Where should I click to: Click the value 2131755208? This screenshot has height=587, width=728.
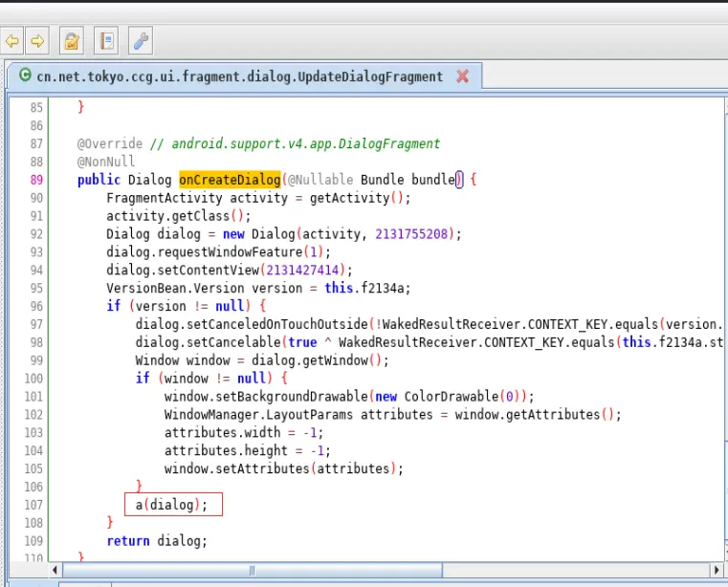(x=411, y=234)
